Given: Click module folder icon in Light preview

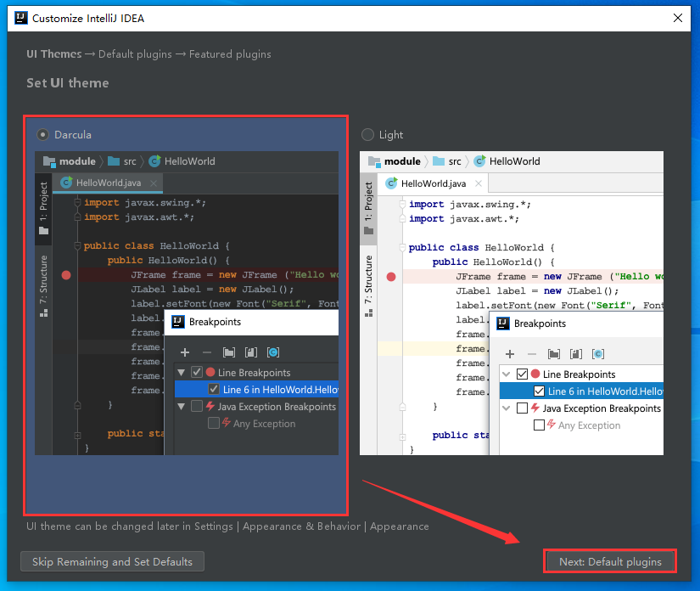Looking at the screenshot, I should [374, 161].
